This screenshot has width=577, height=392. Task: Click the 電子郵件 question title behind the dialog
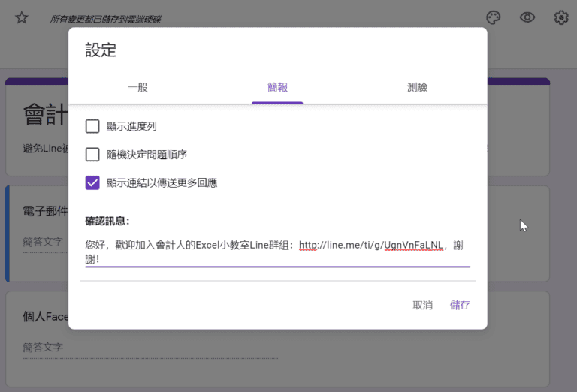(x=45, y=211)
